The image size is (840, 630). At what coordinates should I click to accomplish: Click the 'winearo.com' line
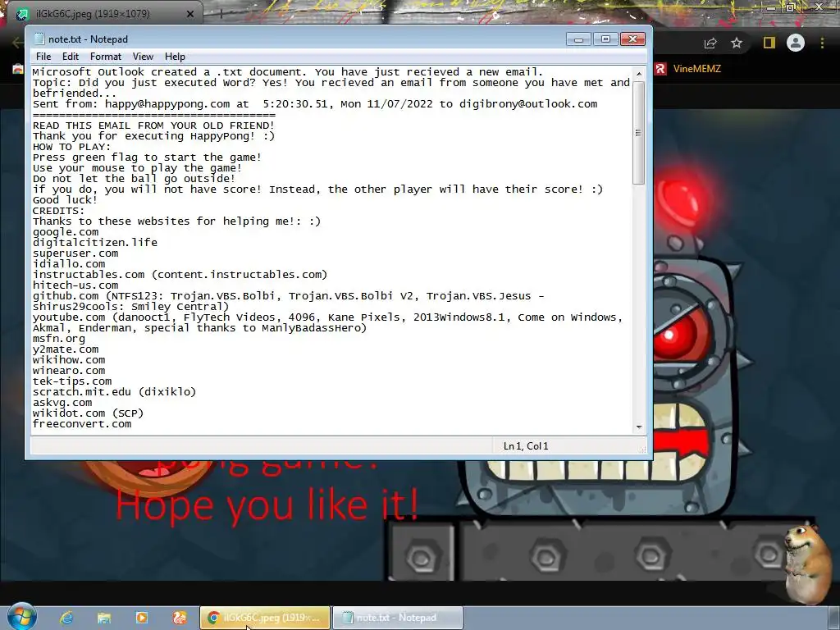[69, 371]
